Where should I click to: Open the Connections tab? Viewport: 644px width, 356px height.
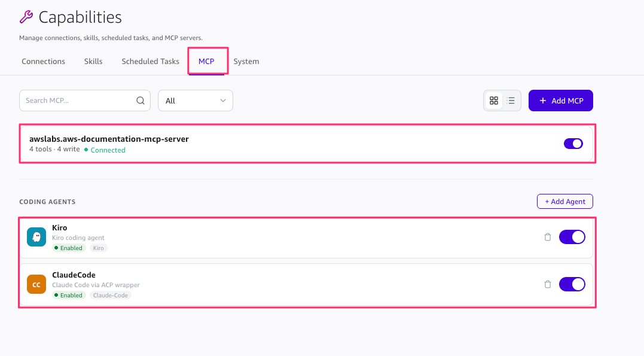click(x=43, y=61)
